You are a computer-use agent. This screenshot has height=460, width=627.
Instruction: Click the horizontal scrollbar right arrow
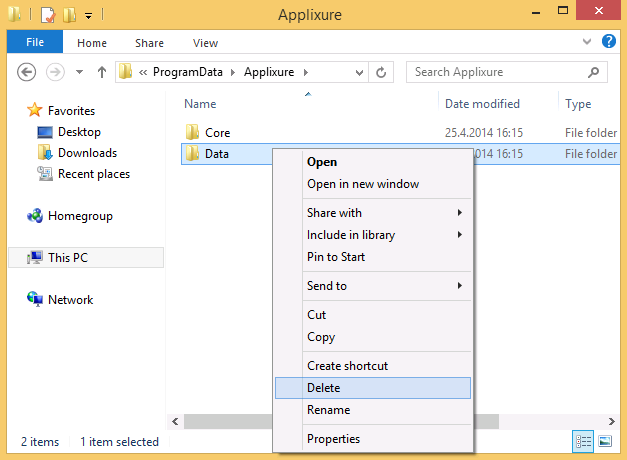(611, 422)
